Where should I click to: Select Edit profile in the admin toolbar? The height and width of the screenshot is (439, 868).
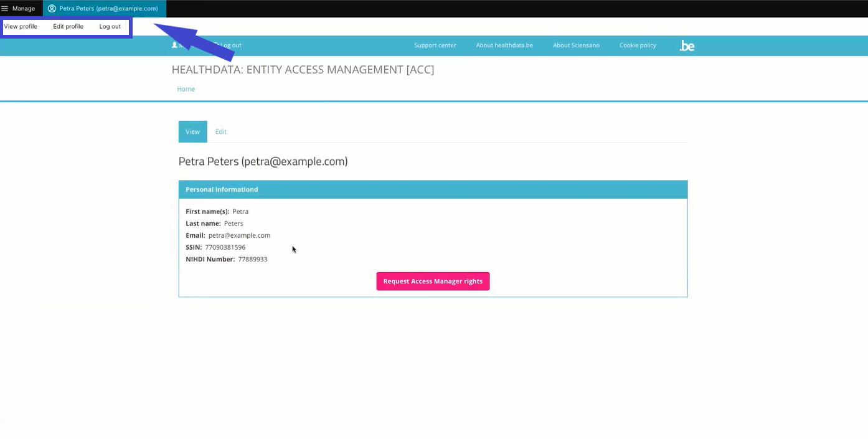pos(68,27)
